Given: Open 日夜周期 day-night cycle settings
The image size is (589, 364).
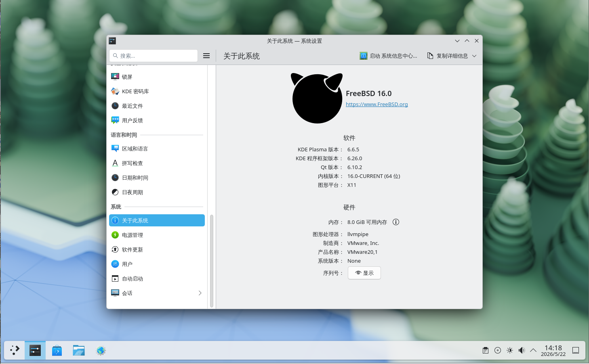Looking at the screenshot, I should click(157, 192).
